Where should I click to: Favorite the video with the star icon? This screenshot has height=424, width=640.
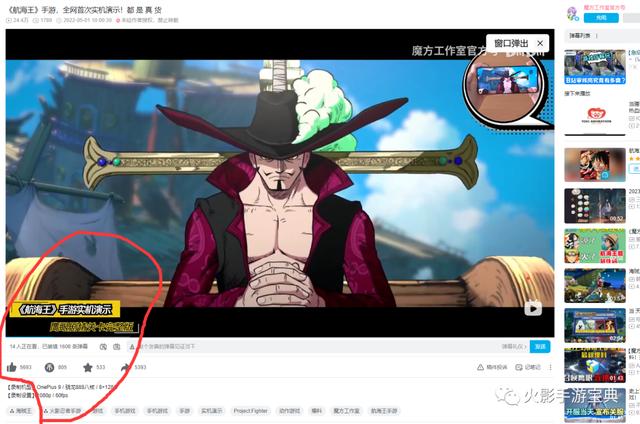[88, 367]
